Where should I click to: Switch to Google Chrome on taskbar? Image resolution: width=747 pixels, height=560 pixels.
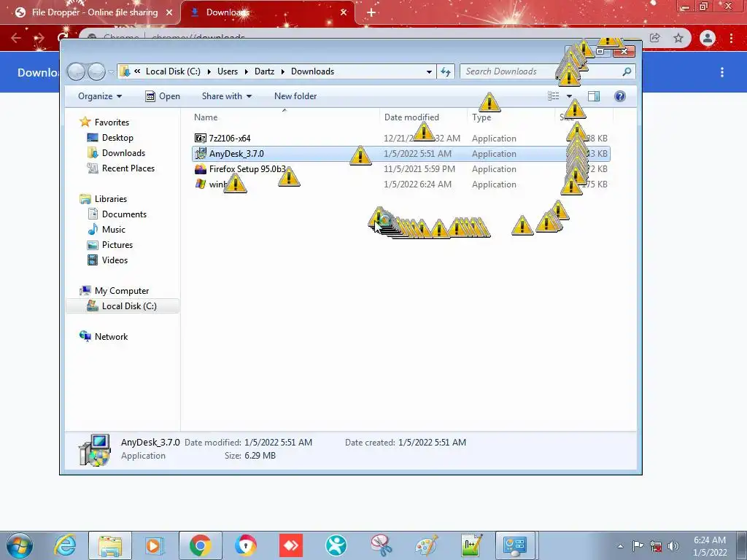200,545
